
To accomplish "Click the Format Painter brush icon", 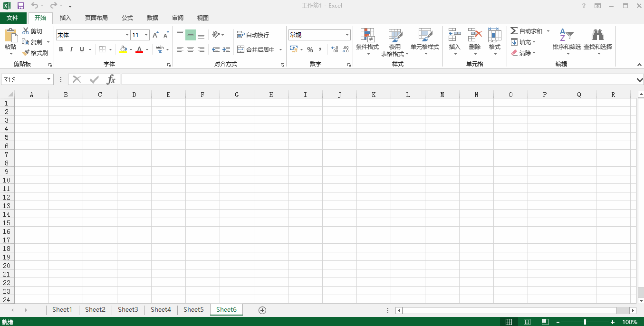I will pos(26,53).
